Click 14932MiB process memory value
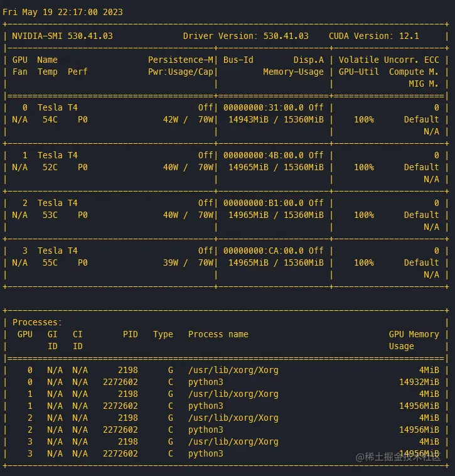Viewport: 455px width, 476px height. coord(419,382)
